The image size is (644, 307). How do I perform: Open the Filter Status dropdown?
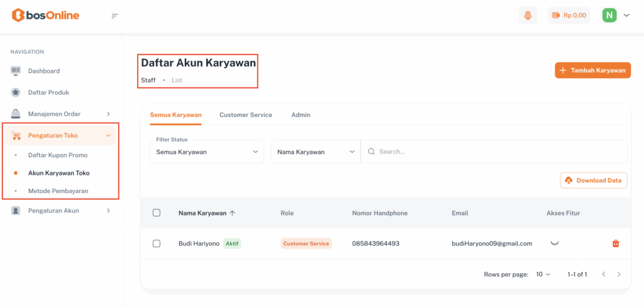pyautogui.click(x=206, y=152)
